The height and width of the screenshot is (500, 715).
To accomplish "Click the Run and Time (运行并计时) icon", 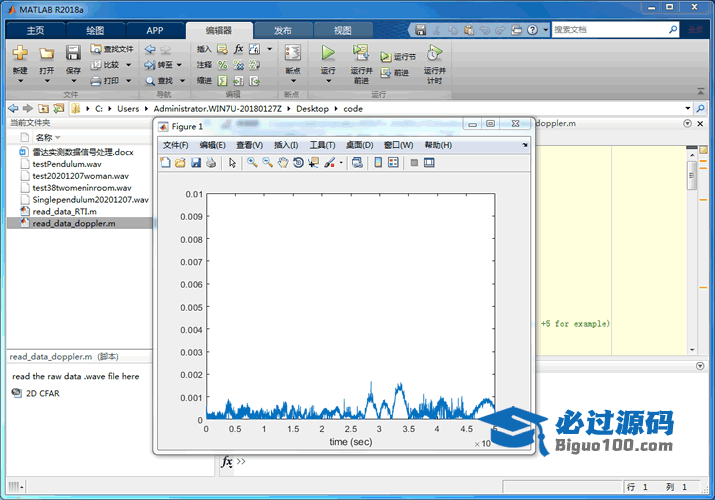I will 433,53.
